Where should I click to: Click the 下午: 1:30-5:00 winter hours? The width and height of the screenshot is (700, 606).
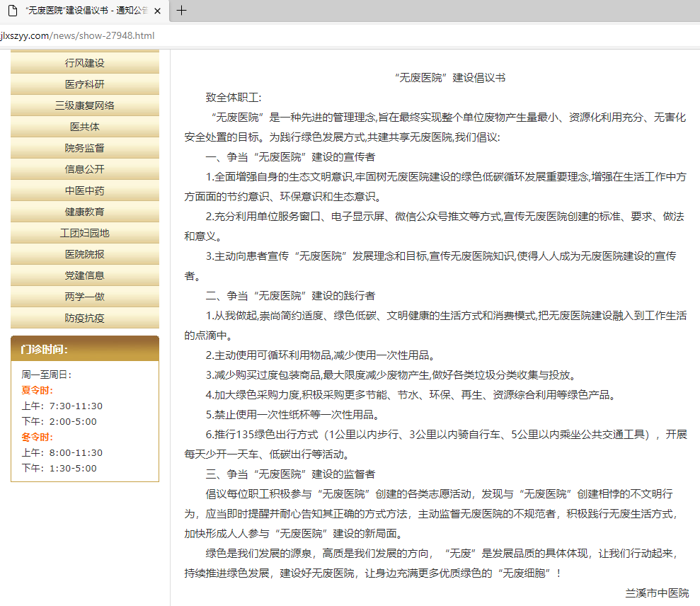click(59, 469)
